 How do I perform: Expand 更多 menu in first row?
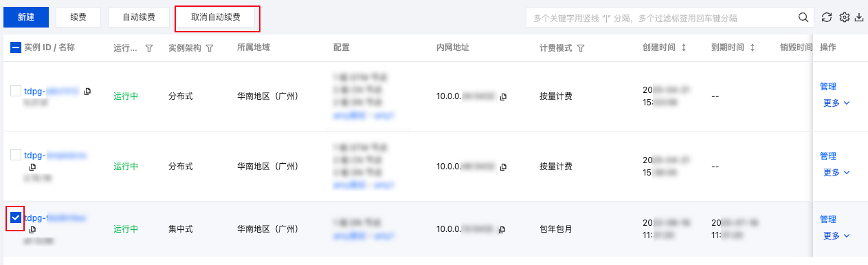pyautogui.click(x=836, y=103)
